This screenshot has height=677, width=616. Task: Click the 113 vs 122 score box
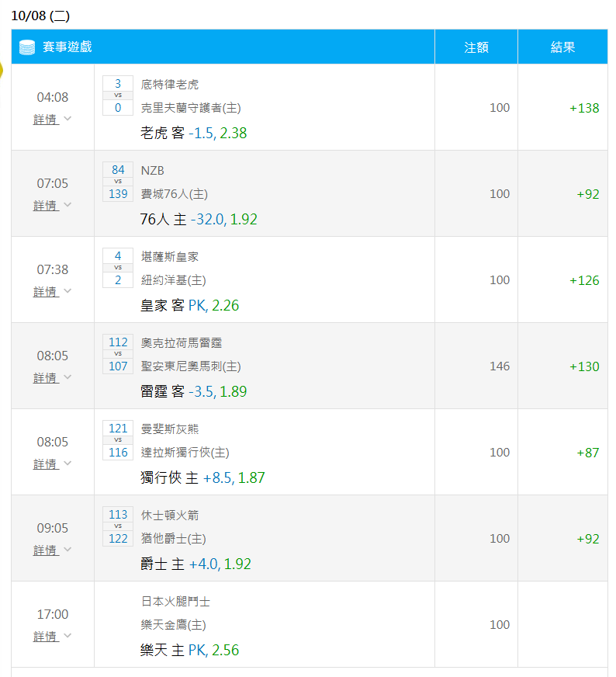click(118, 526)
